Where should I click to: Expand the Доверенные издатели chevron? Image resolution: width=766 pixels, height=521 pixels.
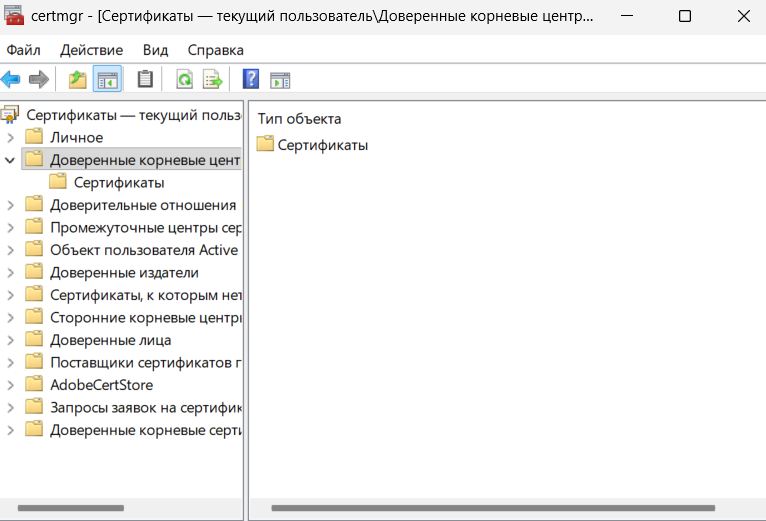pyautogui.click(x=10, y=273)
